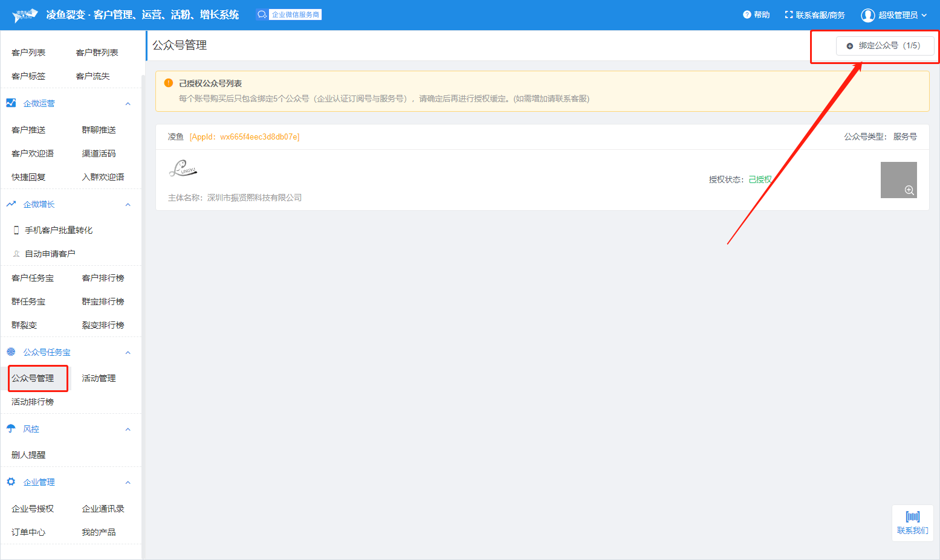Click the 超级管理员 avatar icon
940x560 pixels.
(867, 15)
